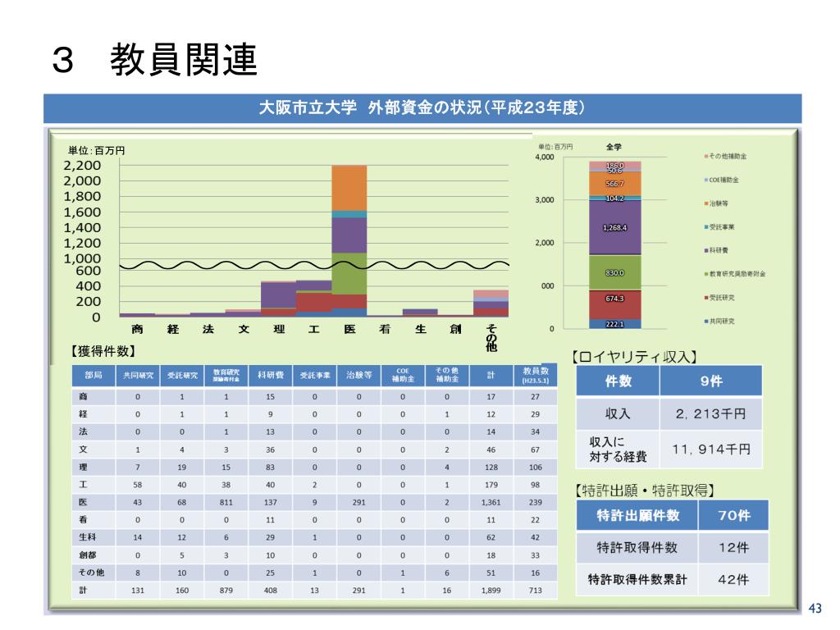Click the 共同研究 legend entry

click(x=719, y=321)
